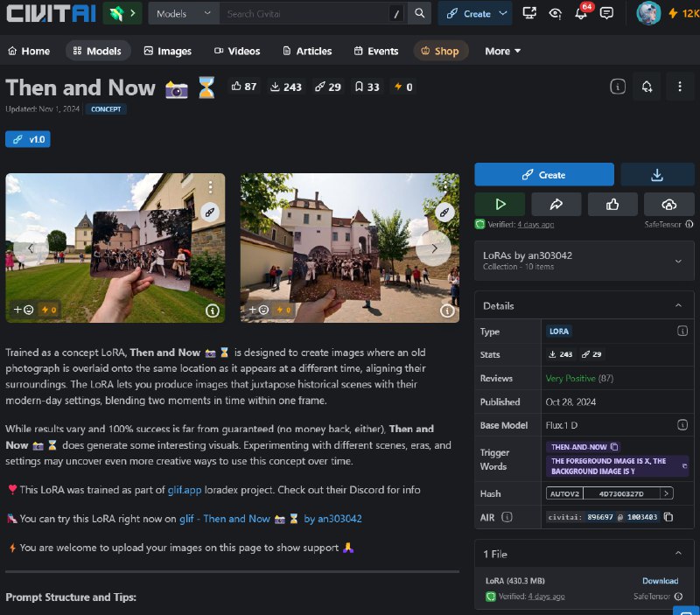The width and height of the screenshot is (700, 615).
Task: Bookmark the model with 33 saves
Action: [x=367, y=87]
